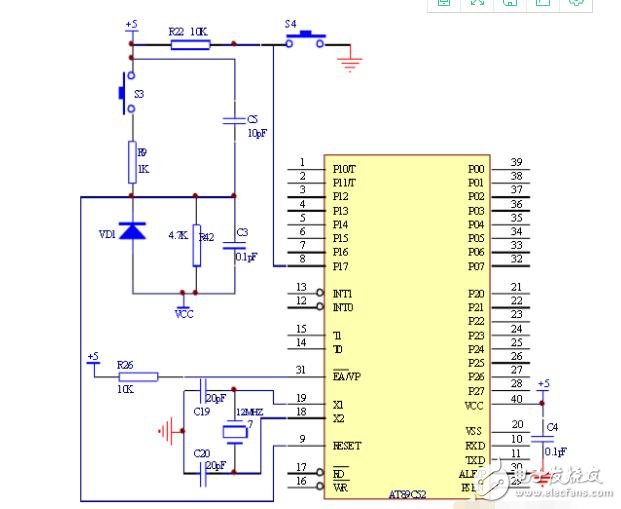Click the home-shaped toolbar icon
The image size is (621, 509).
pos(510,3)
